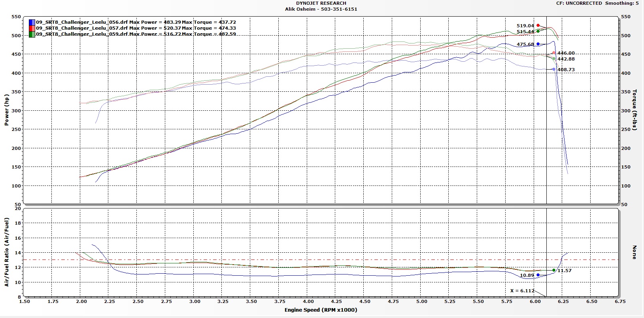The height and width of the screenshot is (318, 644).
Task: Click the green swatch for run 059
Action: [32, 34]
